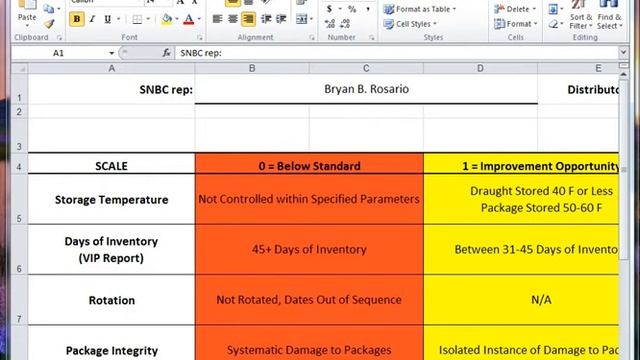This screenshot has height=360, width=640.
Task: Apply red Font Color
Action: 189,19
